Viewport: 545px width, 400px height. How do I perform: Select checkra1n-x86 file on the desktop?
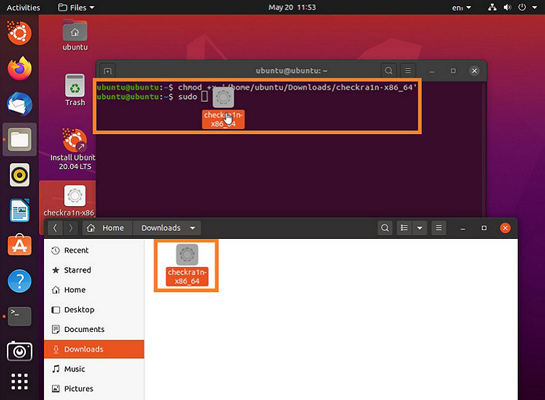69,201
